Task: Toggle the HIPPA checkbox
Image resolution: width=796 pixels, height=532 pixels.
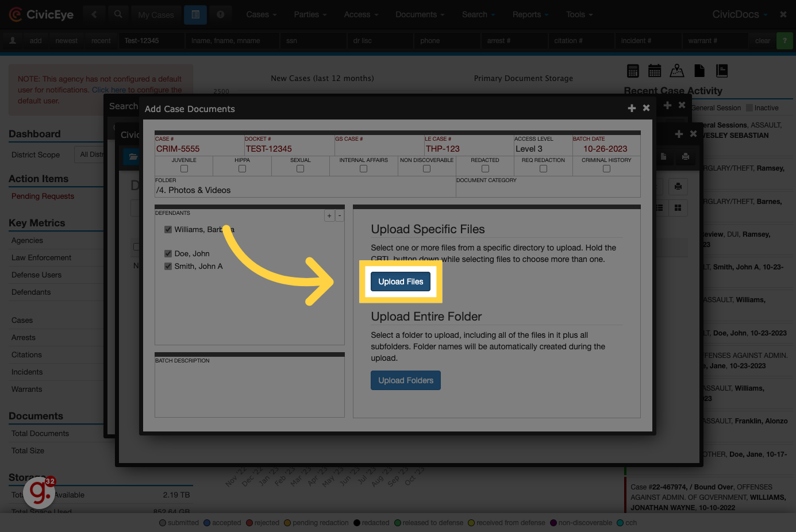Action: tap(242, 169)
